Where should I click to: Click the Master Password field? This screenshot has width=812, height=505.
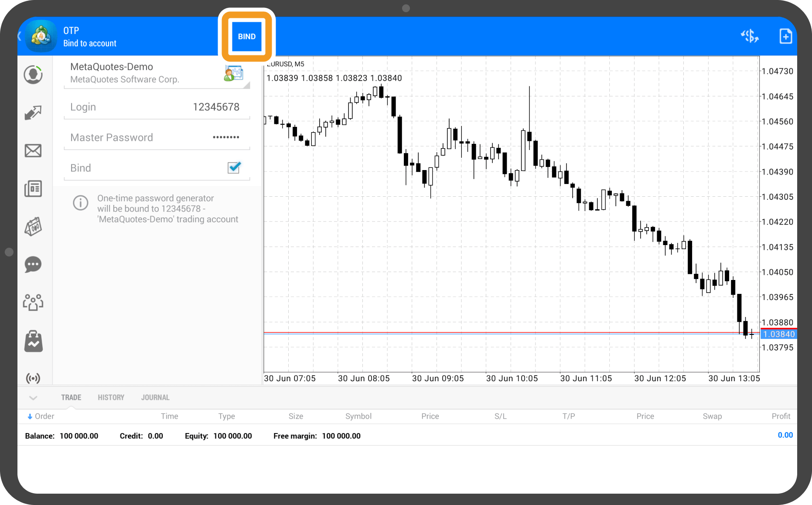pyautogui.click(x=157, y=137)
